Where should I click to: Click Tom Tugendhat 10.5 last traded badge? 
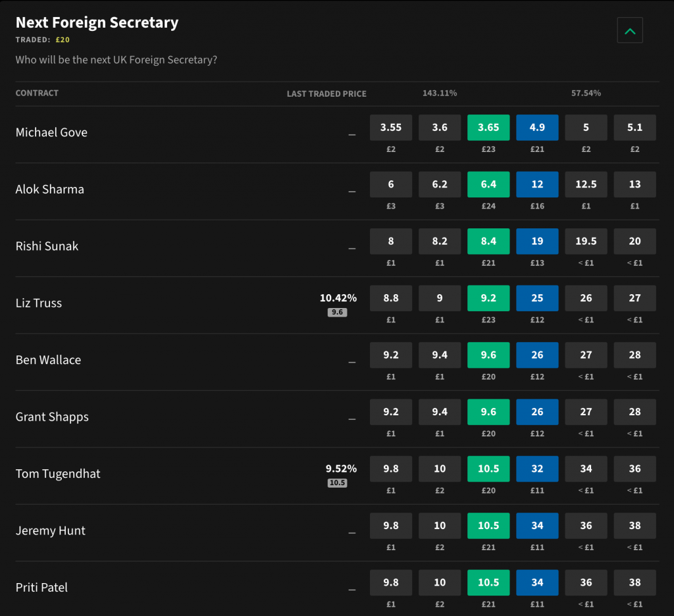pos(337,483)
